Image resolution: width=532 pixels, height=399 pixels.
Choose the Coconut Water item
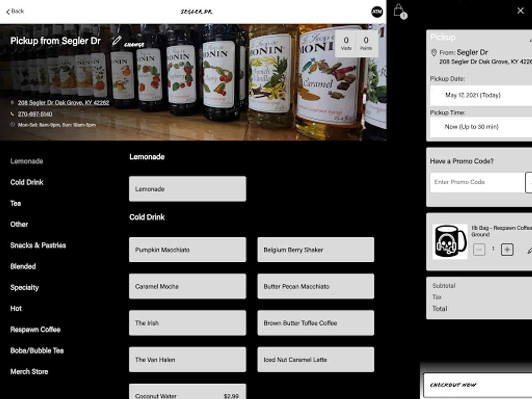point(188,391)
